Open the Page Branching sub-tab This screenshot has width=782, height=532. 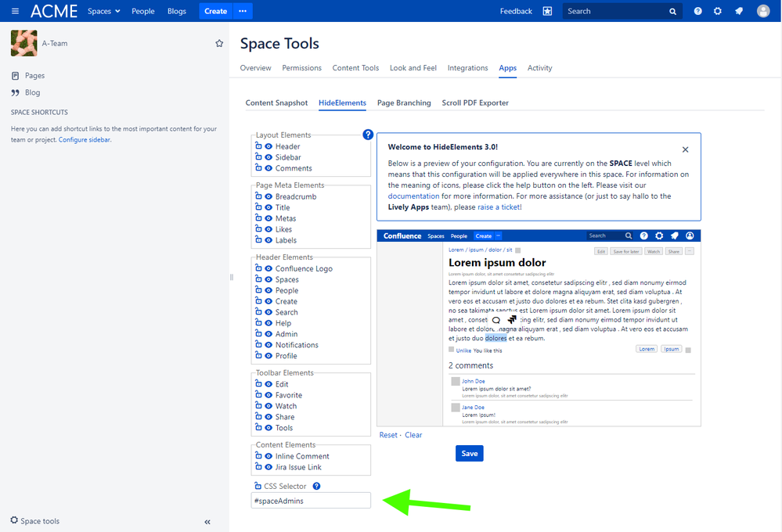[404, 102]
